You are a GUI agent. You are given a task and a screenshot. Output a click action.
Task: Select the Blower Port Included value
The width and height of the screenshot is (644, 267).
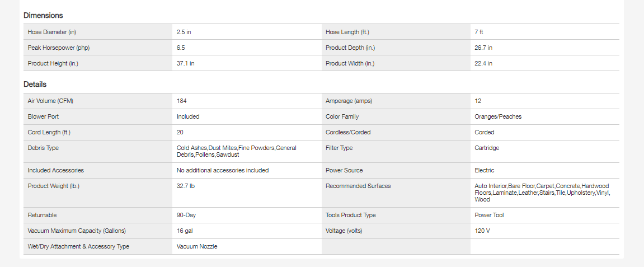click(188, 116)
